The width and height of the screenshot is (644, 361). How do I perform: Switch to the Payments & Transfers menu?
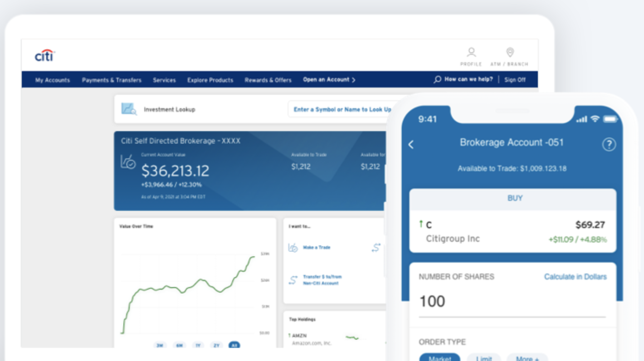tap(112, 80)
